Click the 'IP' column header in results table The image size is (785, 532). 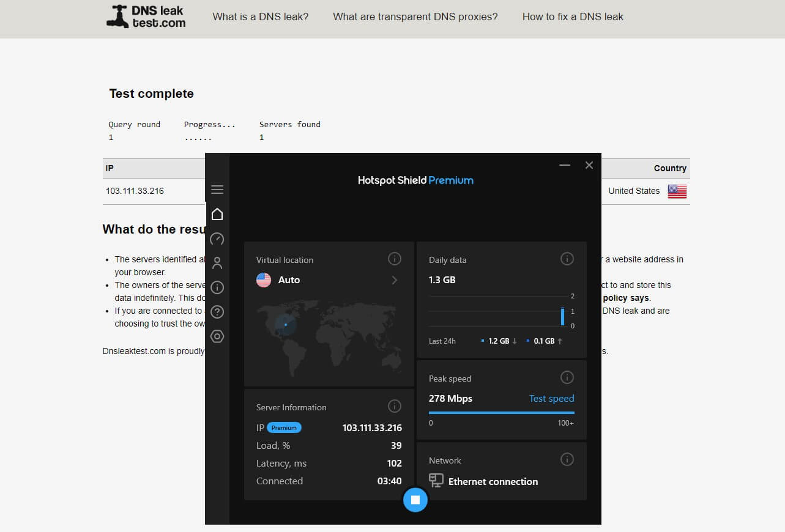coord(110,168)
